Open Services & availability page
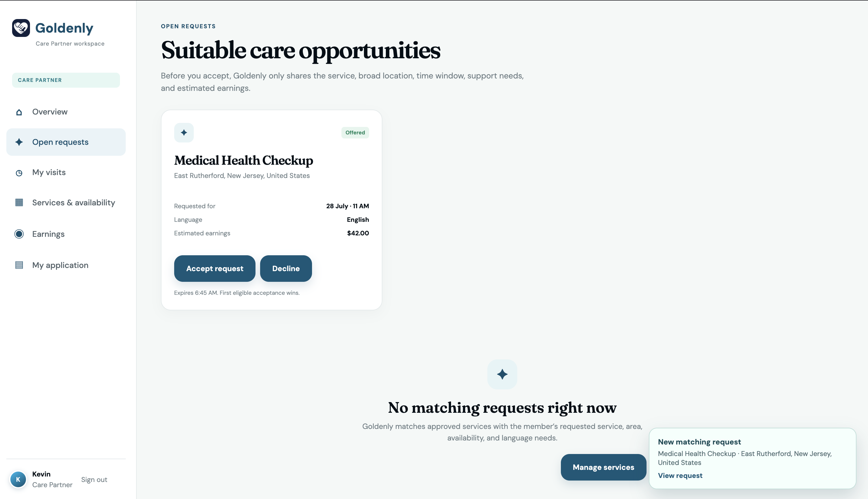Screen dimensions: 868x499 [x=66, y=202]
